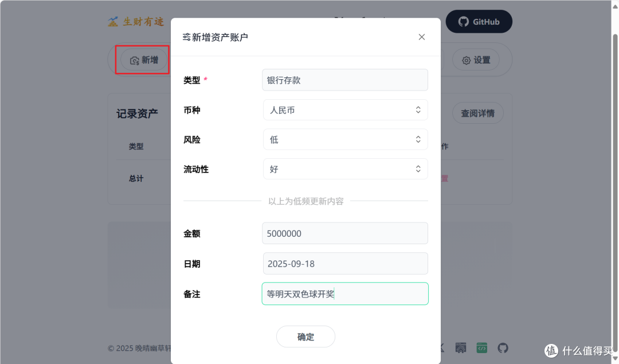619x364 pixels.
Task: Click the © 2025 晚晴幽草轩 footer text
Action: point(139,348)
